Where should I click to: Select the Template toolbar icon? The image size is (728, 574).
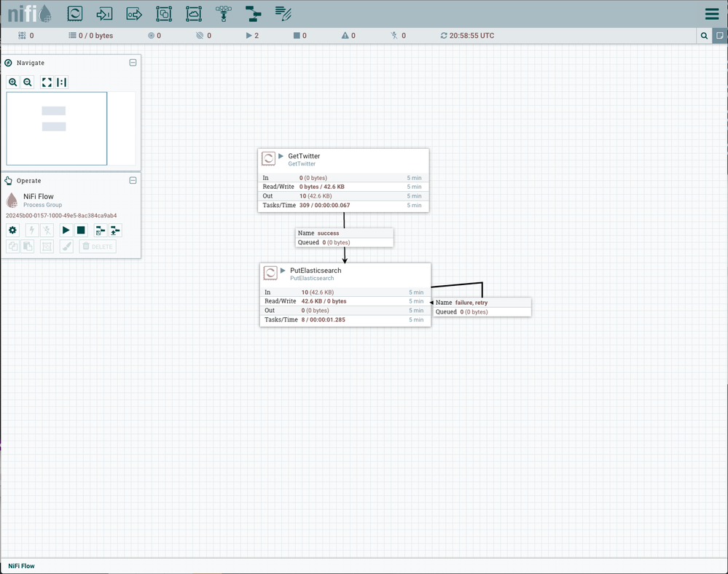tap(253, 13)
